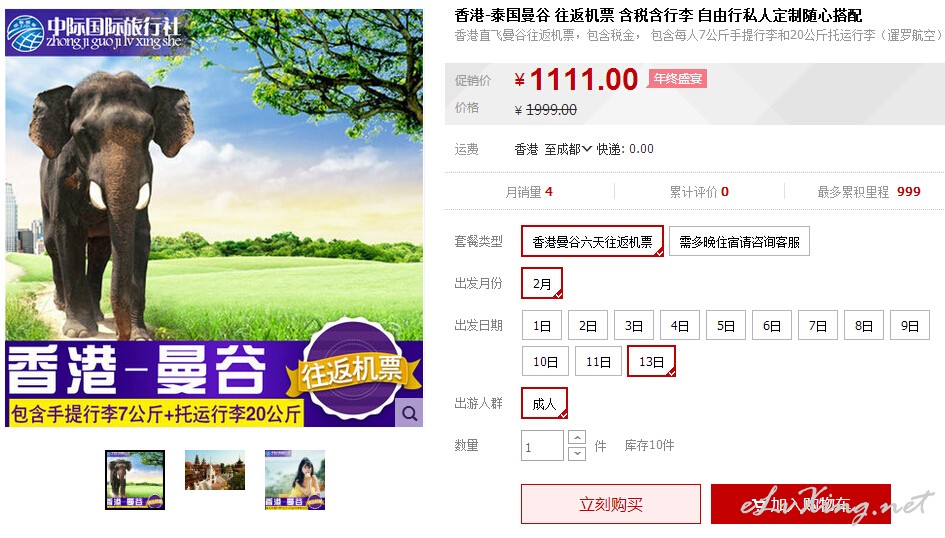
Task: Click the 立刻购买 buy now button
Action: click(x=611, y=504)
